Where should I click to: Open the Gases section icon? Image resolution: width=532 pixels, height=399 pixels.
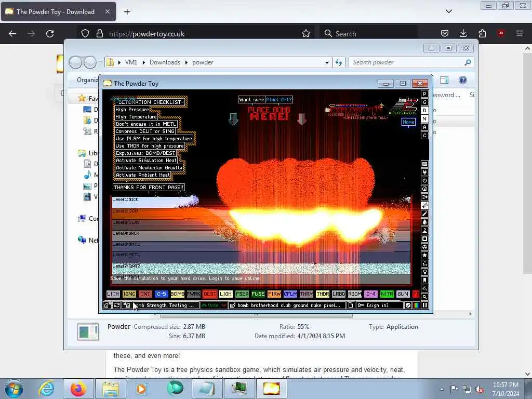pos(424,214)
